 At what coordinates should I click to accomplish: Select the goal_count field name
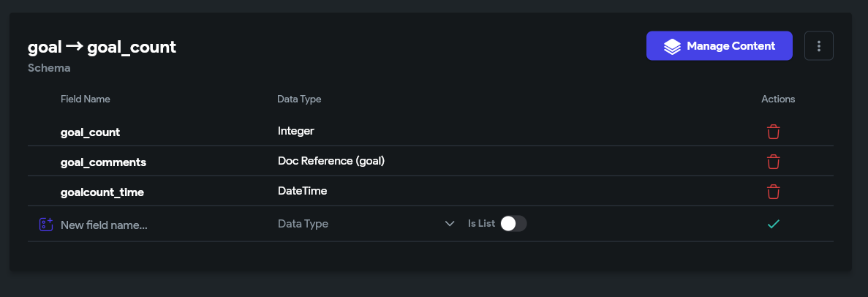[90, 132]
